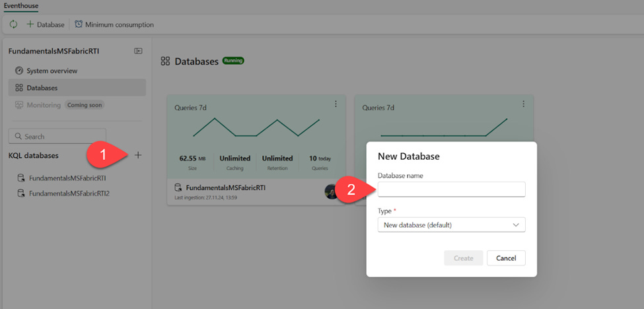644x309 pixels.
Task: Select the Databases navigation item
Action: pyautogui.click(x=77, y=88)
